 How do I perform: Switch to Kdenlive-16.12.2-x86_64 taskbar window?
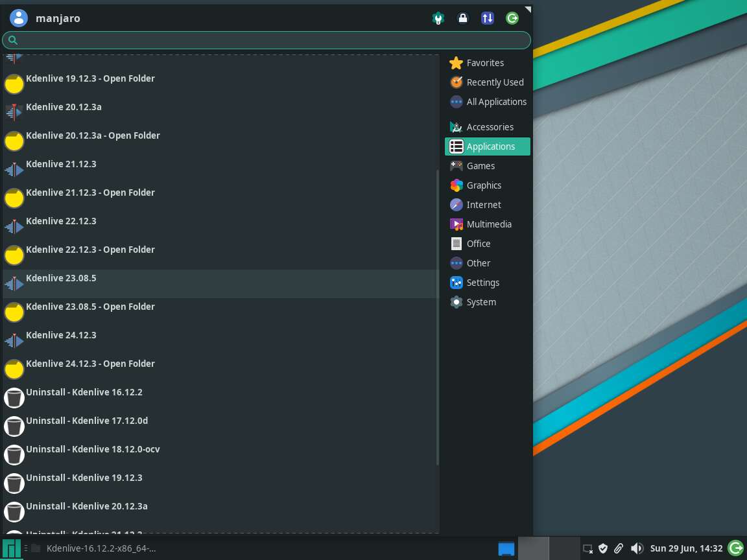tap(94, 548)
